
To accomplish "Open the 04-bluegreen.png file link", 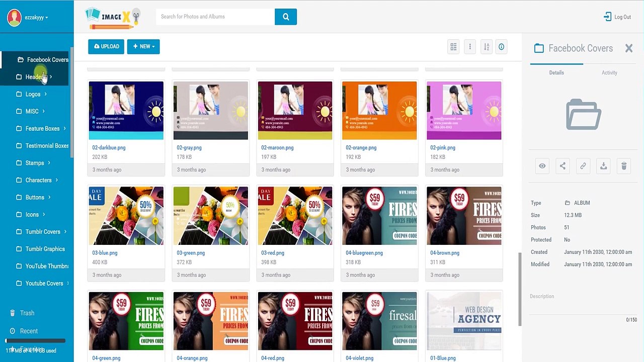I will [364, 253].
